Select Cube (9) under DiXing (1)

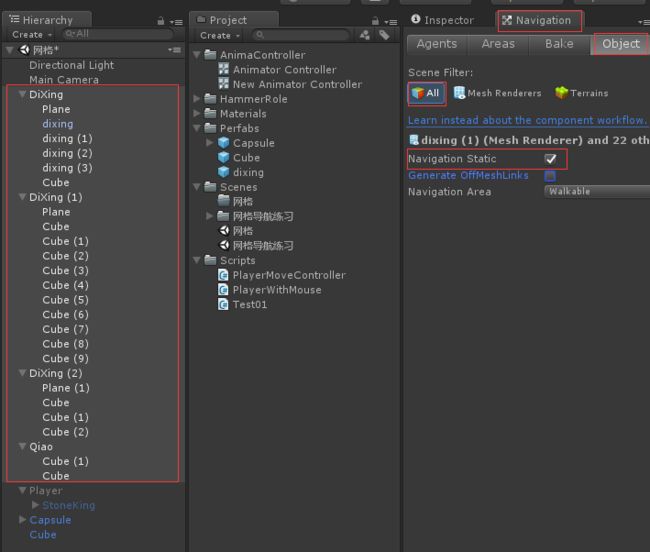pyautogui.click(x=65, y=358)
